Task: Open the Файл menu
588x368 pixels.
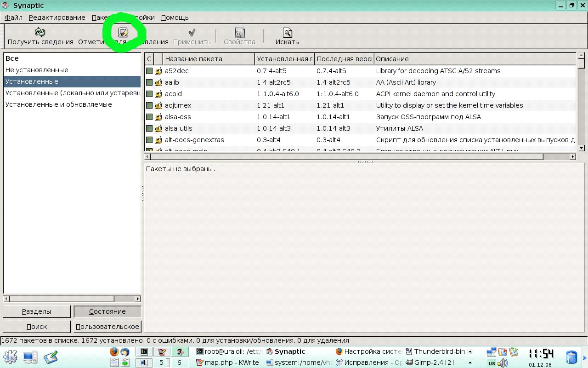Action: pyautogui.click(x=14, y=17)
